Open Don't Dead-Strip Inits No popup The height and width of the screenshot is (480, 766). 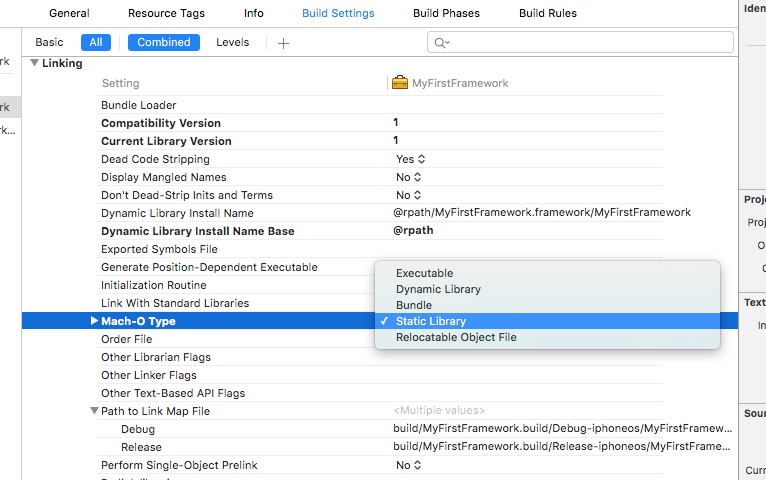408,195
